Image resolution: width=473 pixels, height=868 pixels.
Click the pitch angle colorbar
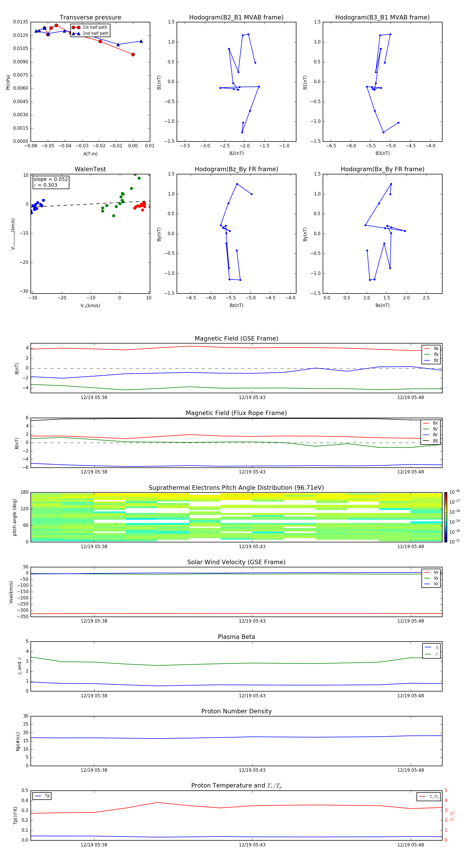pyautogui.click(x=446, y=517)
